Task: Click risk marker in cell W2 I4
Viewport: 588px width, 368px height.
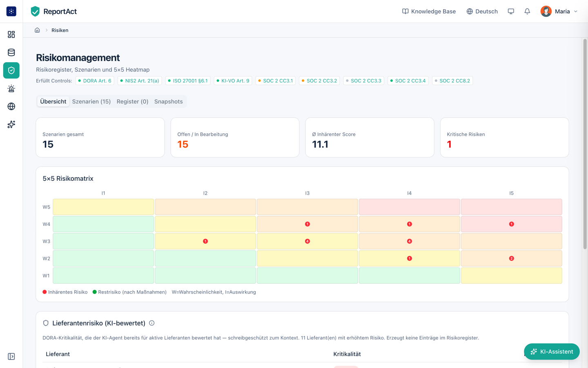Action: tap(410, 258)
